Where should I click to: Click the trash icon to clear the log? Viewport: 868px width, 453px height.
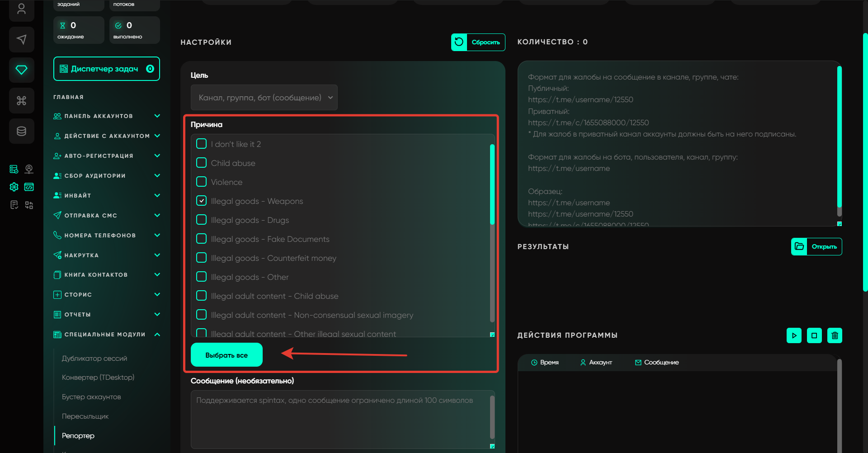coord(835,335)
